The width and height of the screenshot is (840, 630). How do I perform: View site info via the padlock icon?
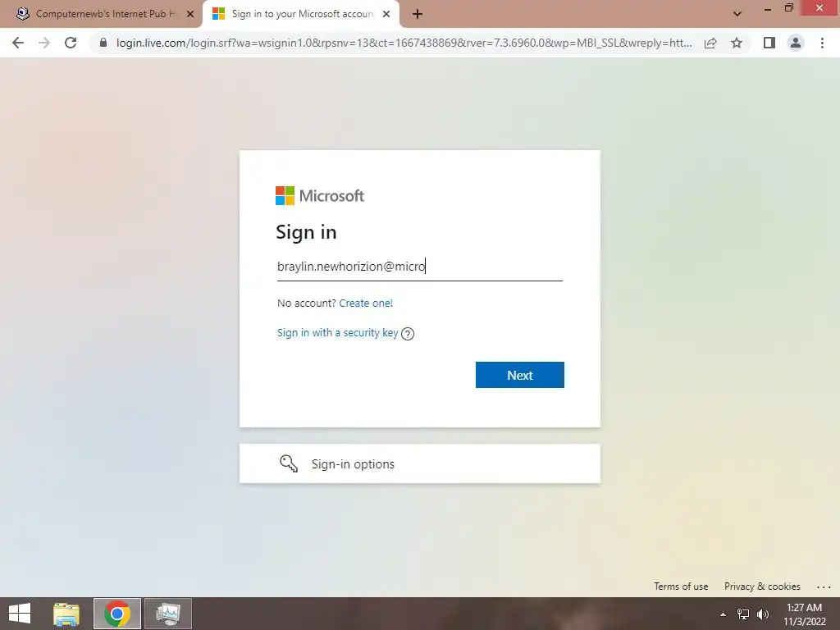103,43
